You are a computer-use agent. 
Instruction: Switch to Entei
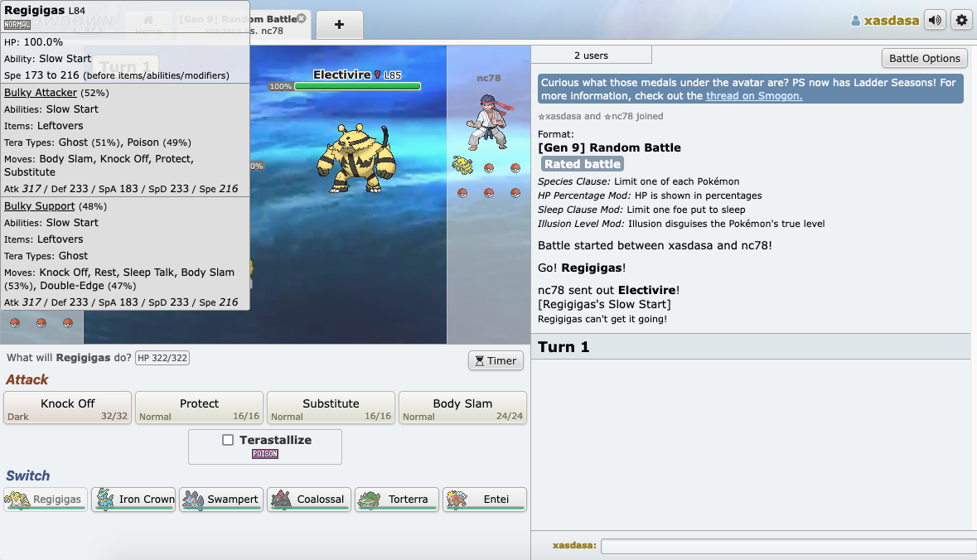(x=485, y=500)
